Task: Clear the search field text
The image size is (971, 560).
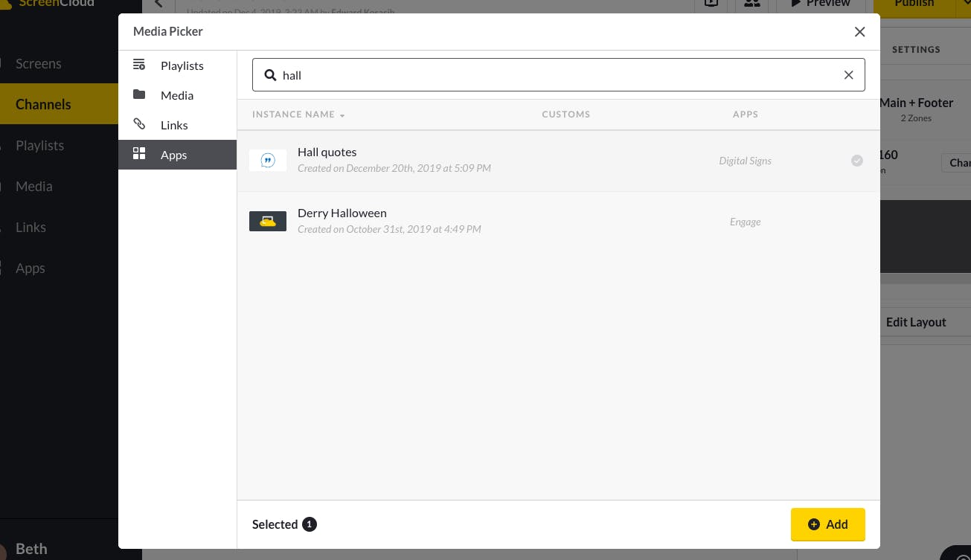Action: (848, 75)
